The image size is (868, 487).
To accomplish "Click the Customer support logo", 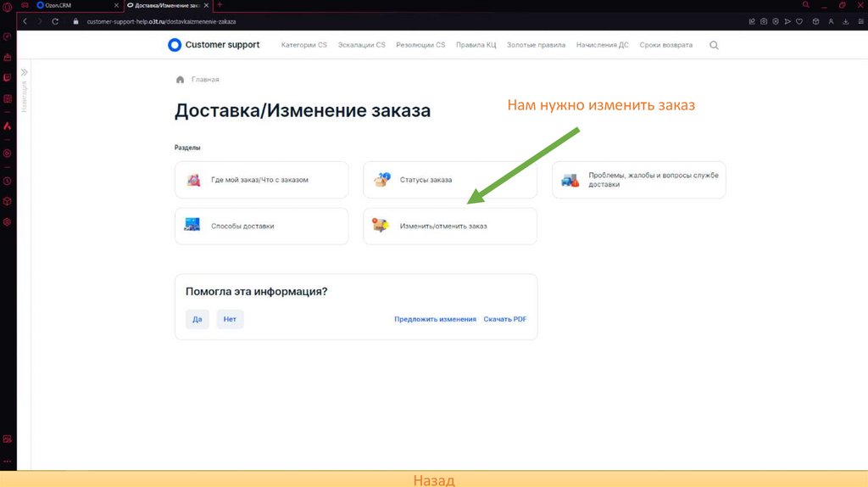I will (214, 45).
